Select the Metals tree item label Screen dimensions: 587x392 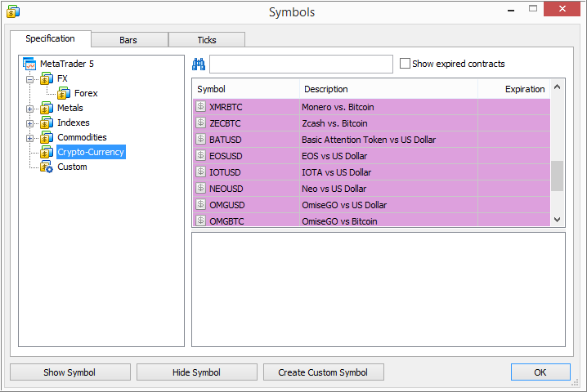click(x=70, y=108)
